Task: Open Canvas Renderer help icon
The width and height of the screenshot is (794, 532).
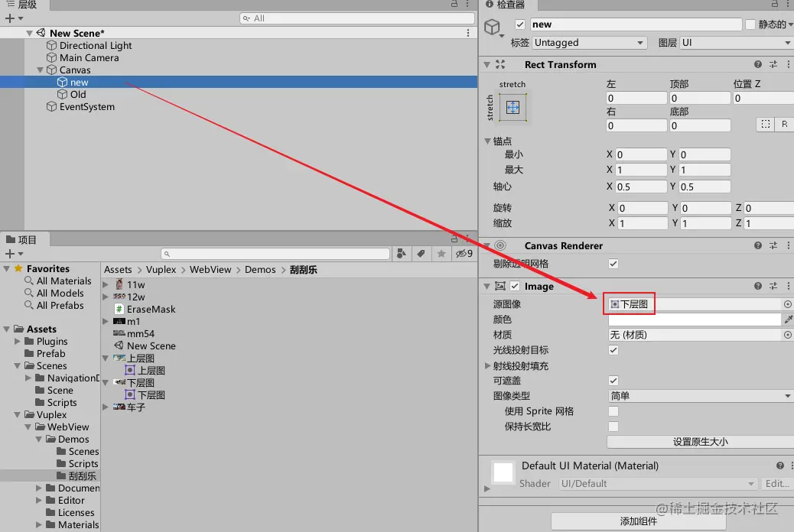Action: 757,245
